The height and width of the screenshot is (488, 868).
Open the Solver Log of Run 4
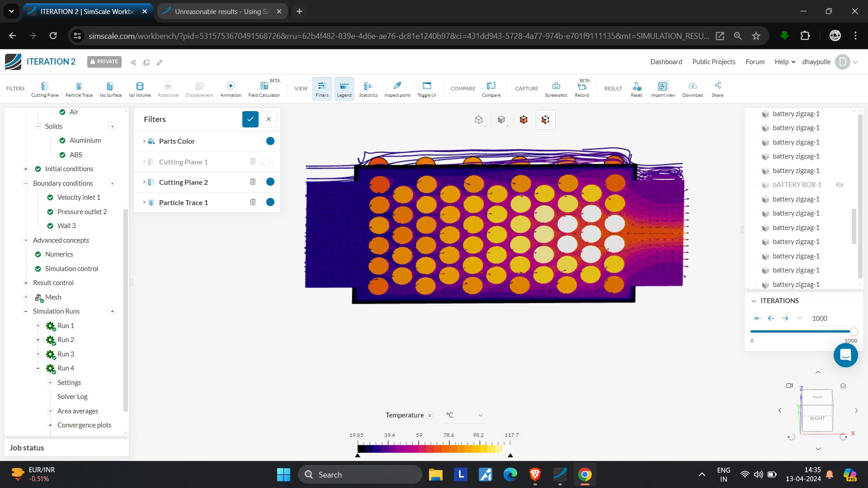(x=72, y=397)
